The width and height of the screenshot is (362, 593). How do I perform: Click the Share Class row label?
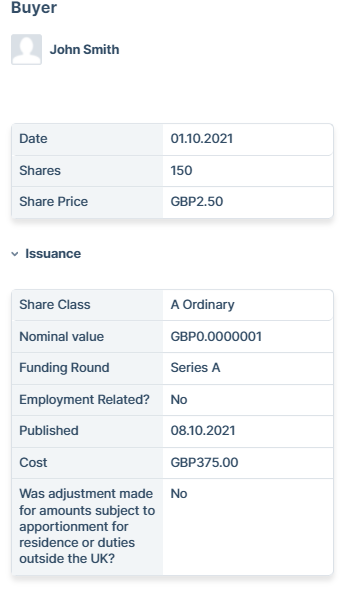[55, 304]
